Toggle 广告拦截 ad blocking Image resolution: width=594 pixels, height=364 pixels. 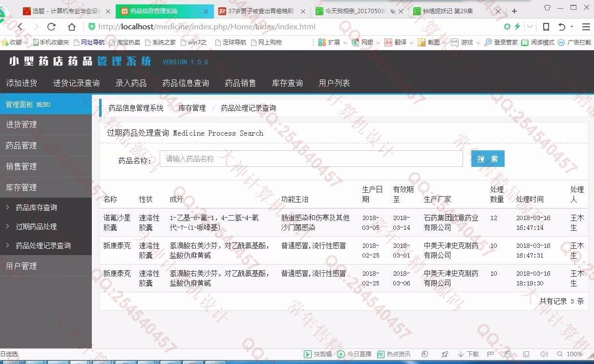point(574,42)
